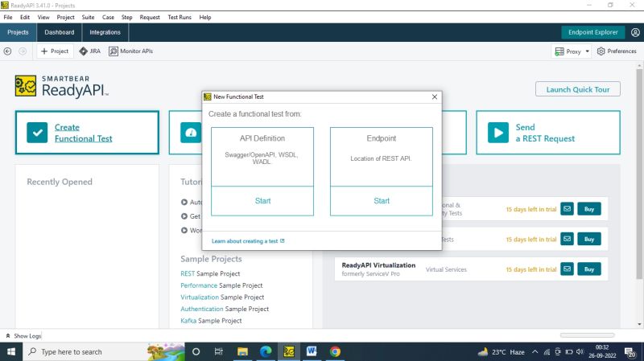Click the performance gauge tile icon
Viewport: 644px width, 361px height.
point(191,133)
